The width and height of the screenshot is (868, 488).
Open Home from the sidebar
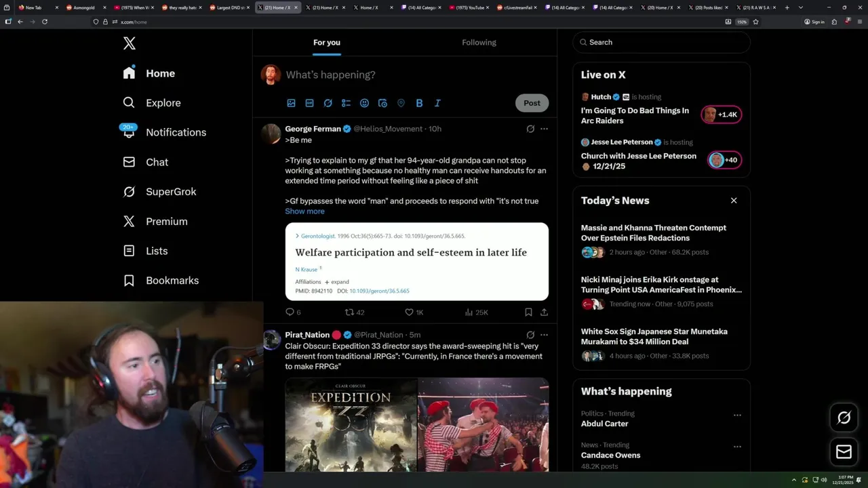click(x=149, y=73)
